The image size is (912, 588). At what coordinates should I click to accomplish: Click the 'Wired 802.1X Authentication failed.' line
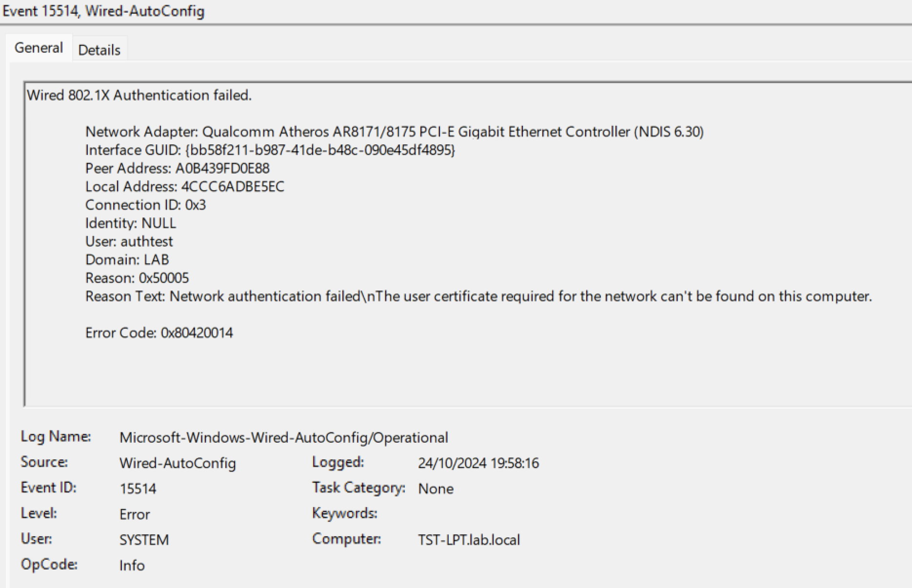139,95
